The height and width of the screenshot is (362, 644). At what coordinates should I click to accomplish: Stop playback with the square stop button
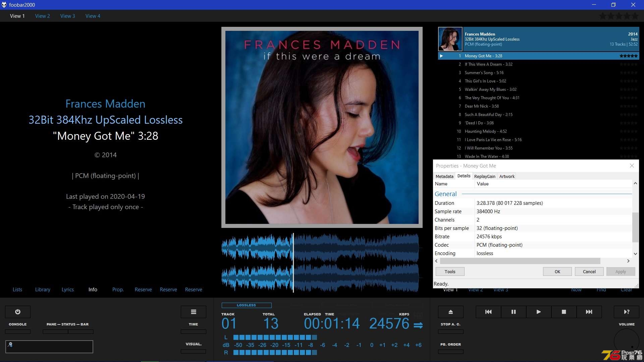click(x=564, y=312)
